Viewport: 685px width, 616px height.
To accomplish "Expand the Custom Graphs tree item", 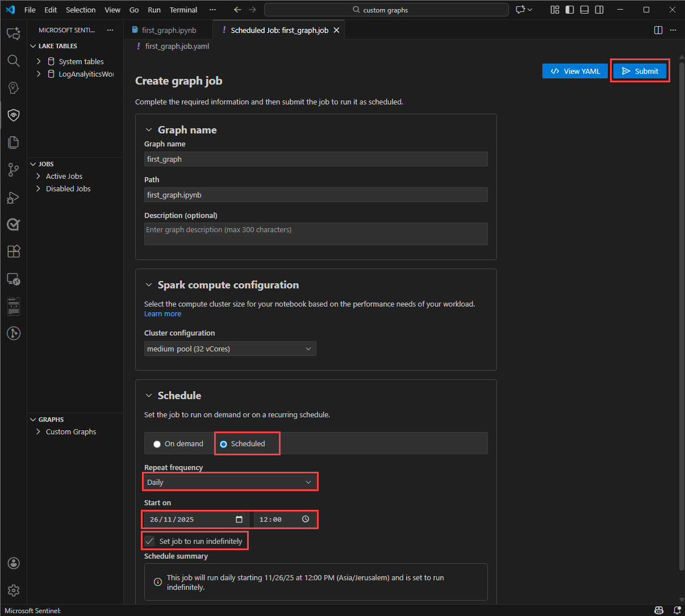I will pyautogui.click(x=70, y=431).
